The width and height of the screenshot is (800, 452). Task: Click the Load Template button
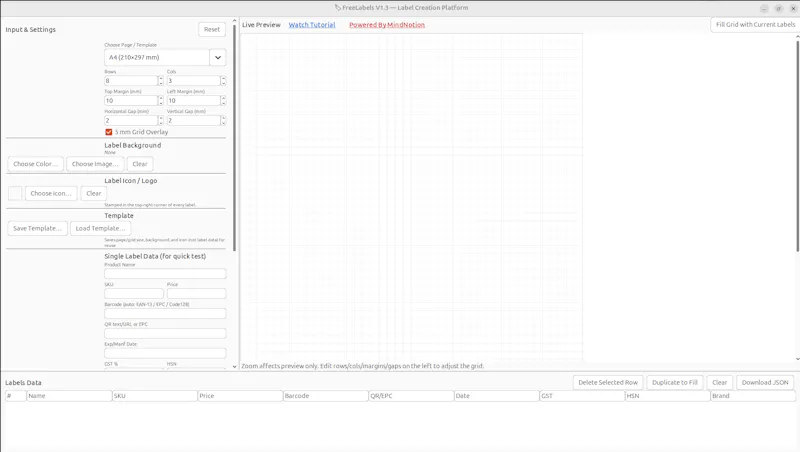coord(101,229)
